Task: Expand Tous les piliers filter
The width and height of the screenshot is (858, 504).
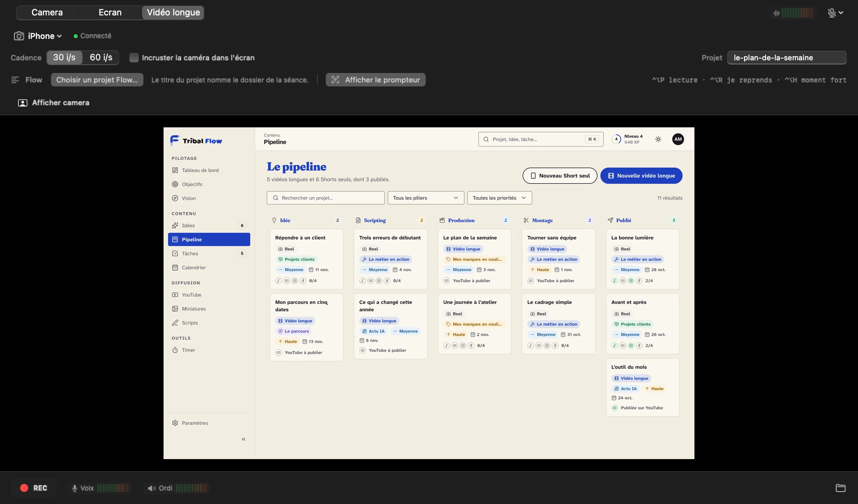Action: tap(426, 198)
